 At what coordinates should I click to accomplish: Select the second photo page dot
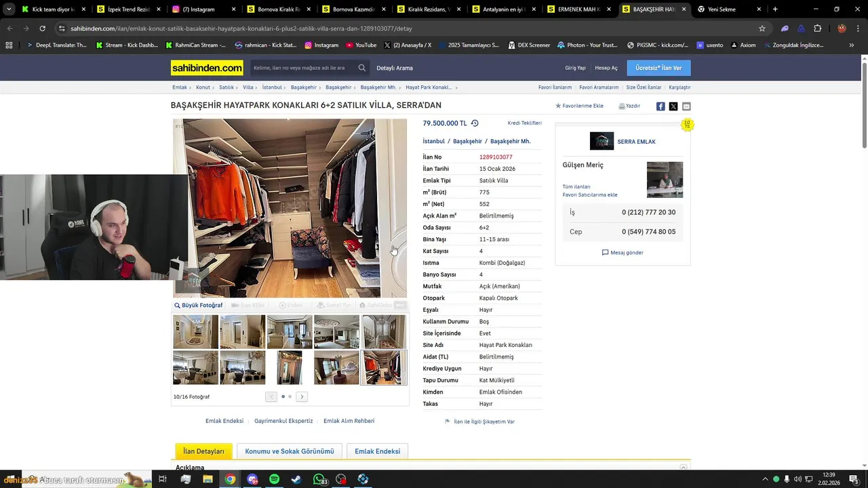pos(290,396)
